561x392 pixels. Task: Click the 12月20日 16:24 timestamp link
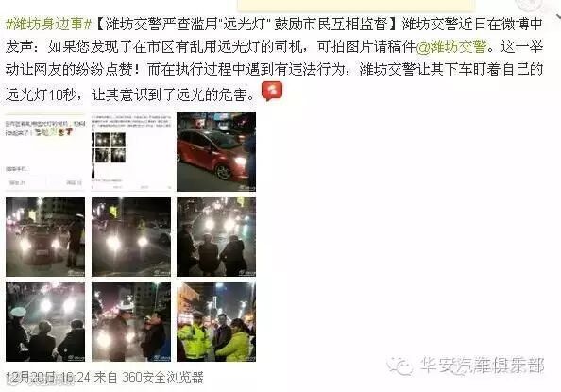[x=48, y=377]
